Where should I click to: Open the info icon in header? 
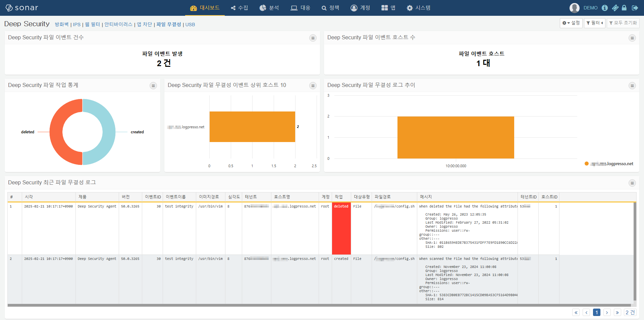tap(605, 8)
